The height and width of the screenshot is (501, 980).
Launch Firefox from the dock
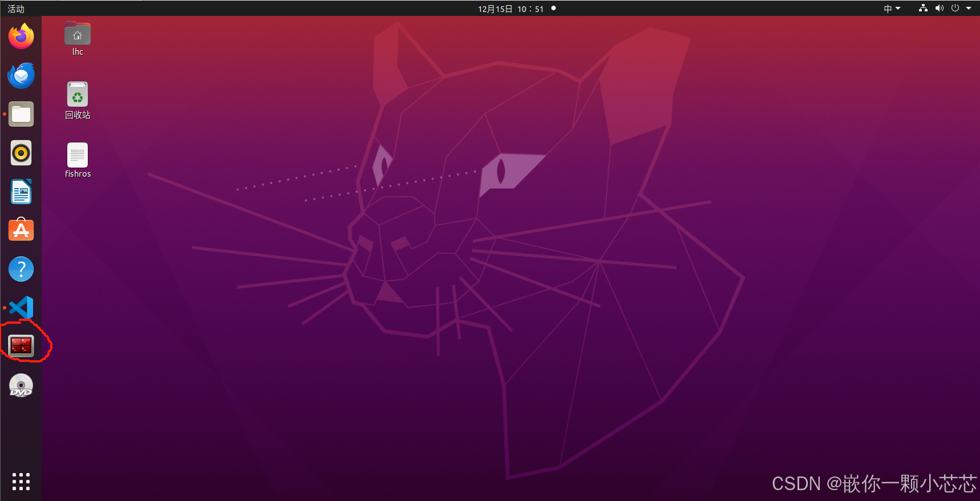tap(21, 36)
